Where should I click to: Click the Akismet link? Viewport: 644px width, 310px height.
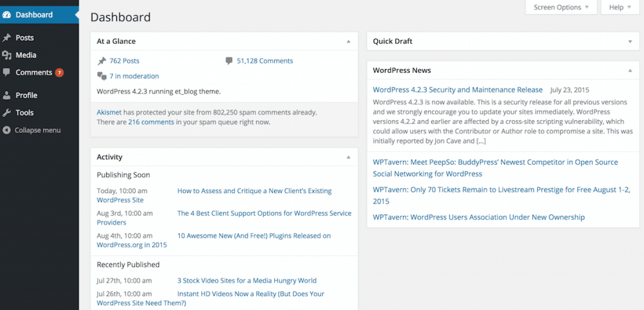109,112
